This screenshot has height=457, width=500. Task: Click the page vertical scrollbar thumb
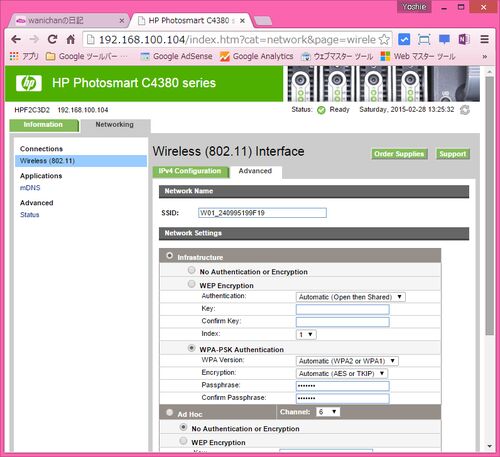[x=489, y=206]
